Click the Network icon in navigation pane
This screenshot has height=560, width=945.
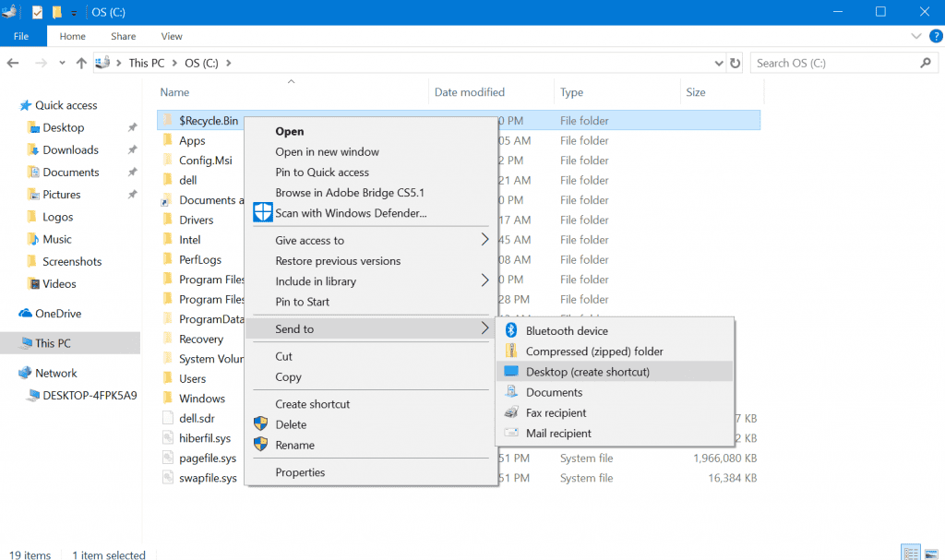coord(25,373)
